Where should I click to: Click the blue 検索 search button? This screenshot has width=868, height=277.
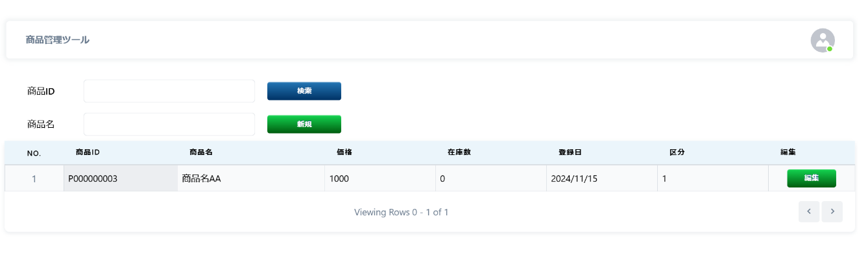(304, 91)
